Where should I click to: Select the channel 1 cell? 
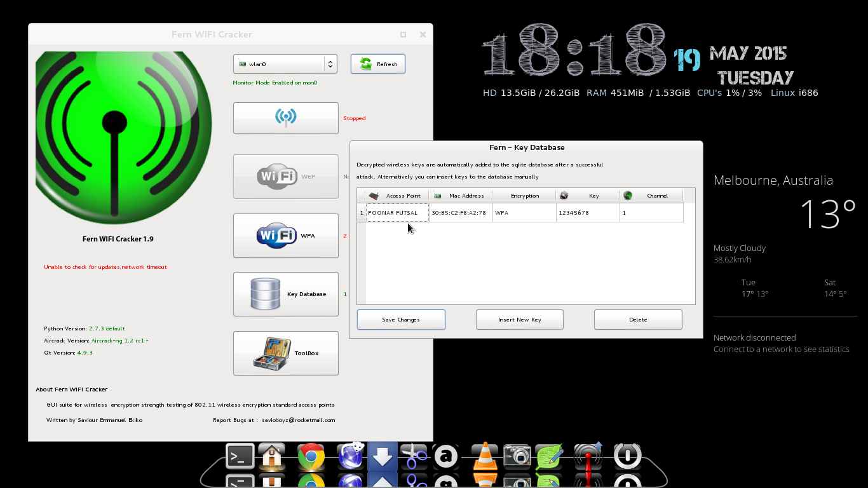coord(651,213)
